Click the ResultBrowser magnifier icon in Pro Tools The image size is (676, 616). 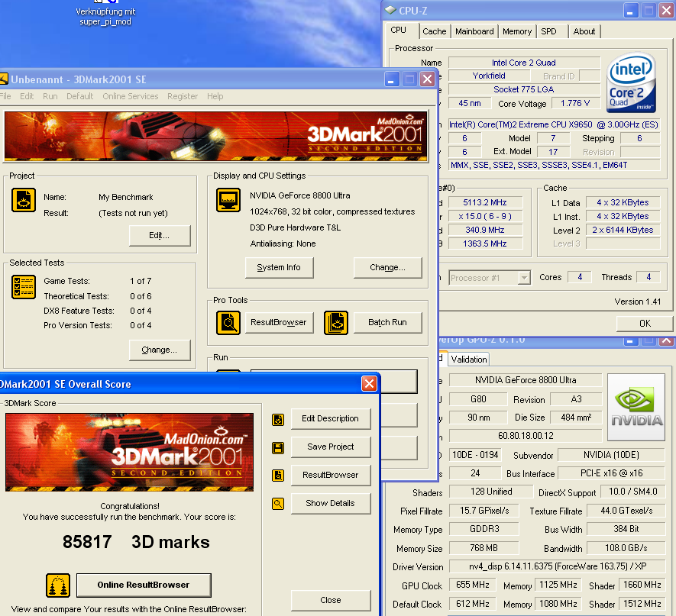click(228, 322)
